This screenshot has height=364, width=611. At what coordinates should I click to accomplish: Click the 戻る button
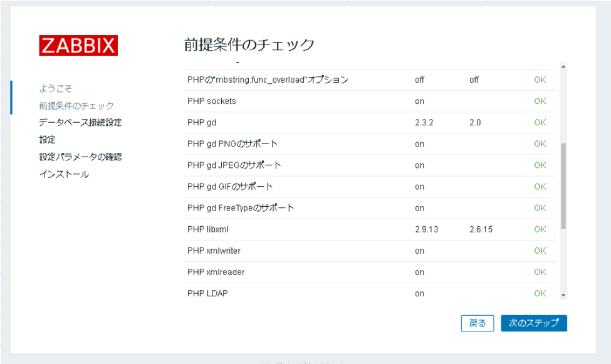coord(478,323)
